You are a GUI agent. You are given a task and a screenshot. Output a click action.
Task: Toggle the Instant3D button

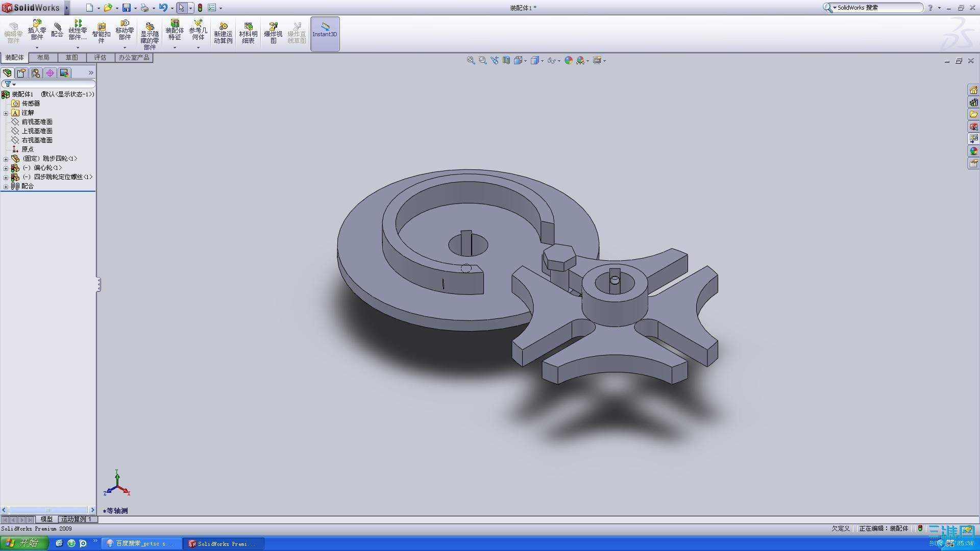pyautogui.click(x=325, y=33)
